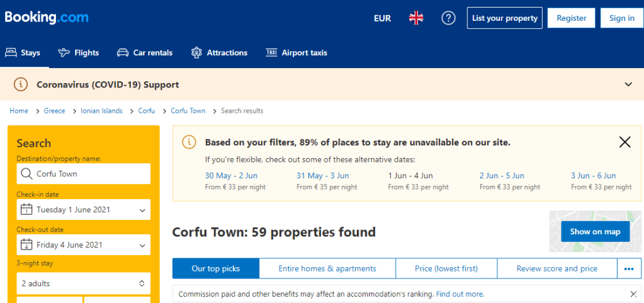Switch to the Flights tab
This screenshot has width=644, height=303.
coord(79,53)
